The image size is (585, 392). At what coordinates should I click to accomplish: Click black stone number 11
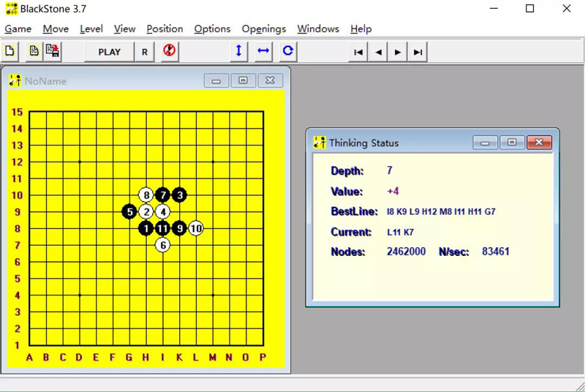click(162, 228)
